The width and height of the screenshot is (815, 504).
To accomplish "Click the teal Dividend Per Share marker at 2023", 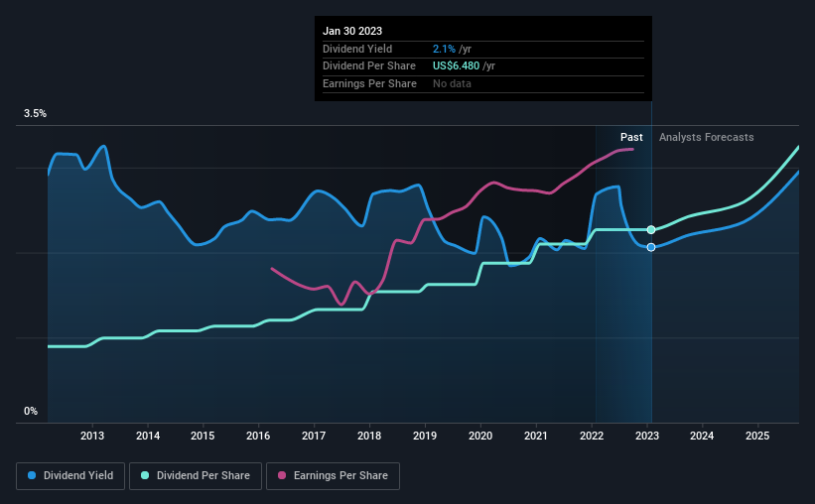I will tap(651, 229).
